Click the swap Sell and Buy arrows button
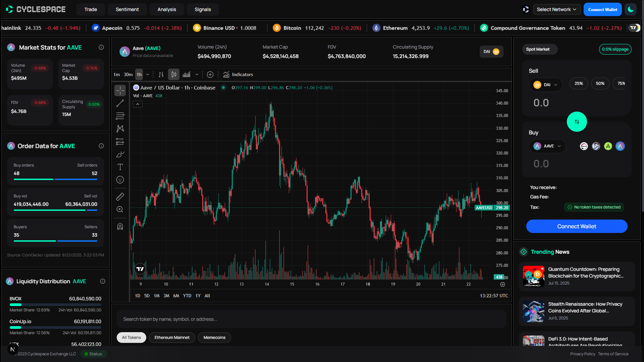This screenshot has width=644, height=362. click(x=577, y=122)
